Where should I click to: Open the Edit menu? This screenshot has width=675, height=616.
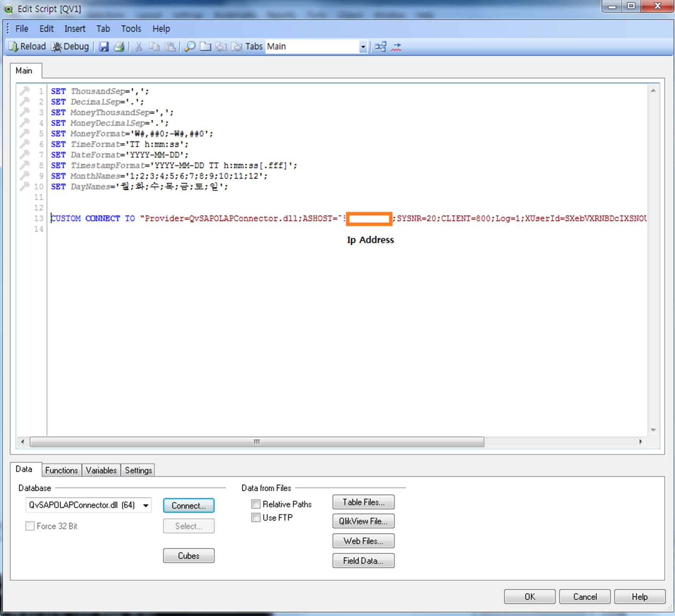[46, 29]
